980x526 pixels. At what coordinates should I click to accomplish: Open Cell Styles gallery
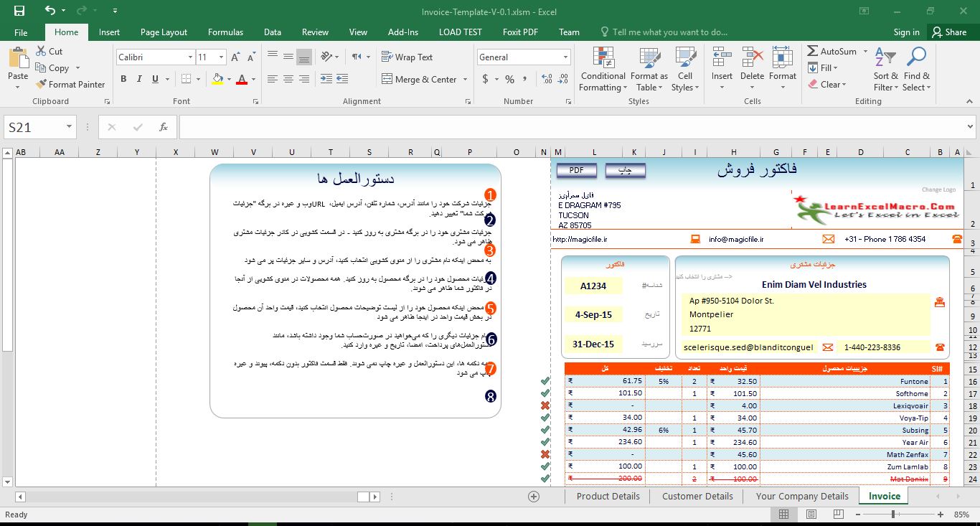685,70
